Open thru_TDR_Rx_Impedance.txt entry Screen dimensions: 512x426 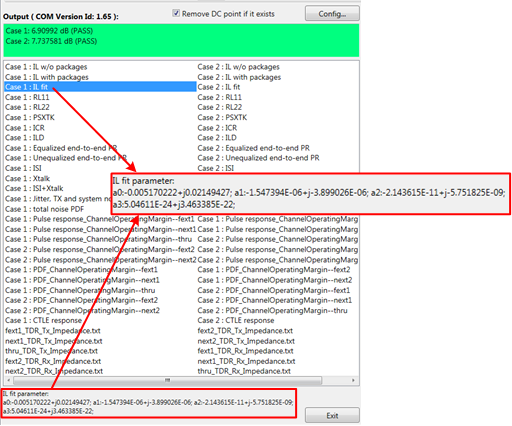[x=244, y=371]
